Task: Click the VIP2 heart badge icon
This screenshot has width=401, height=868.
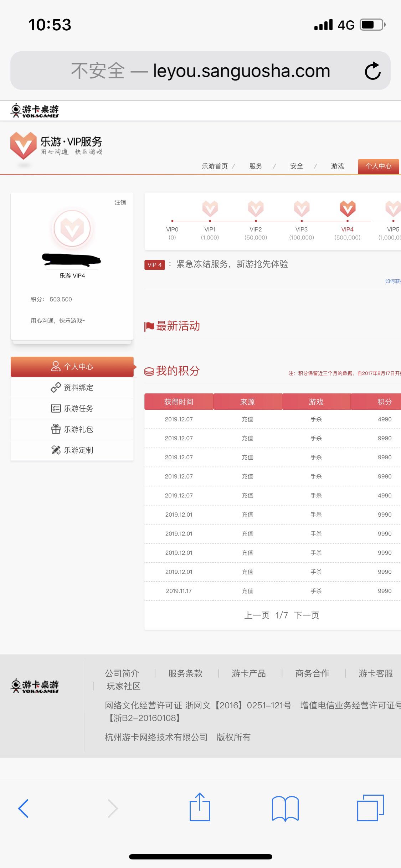Action: (256, 208)
